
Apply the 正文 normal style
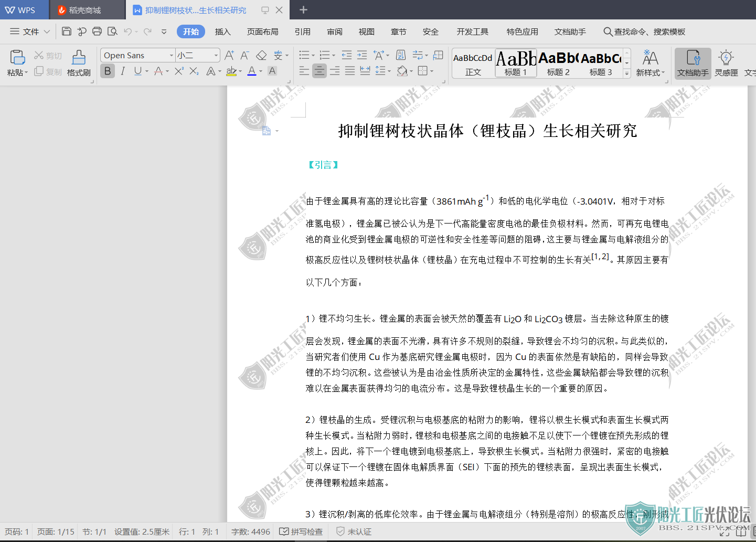473,63
